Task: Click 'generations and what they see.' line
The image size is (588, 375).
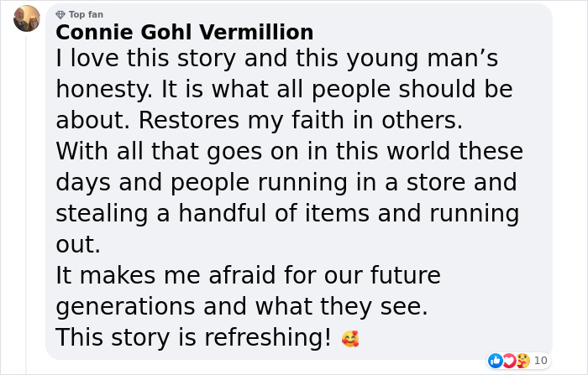Action: [x=242, y=307]
